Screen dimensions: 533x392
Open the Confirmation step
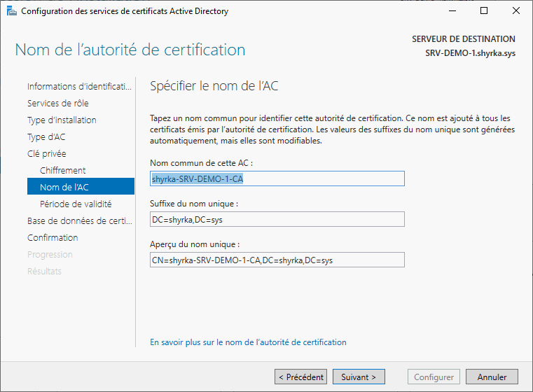[x=53, y=238]
